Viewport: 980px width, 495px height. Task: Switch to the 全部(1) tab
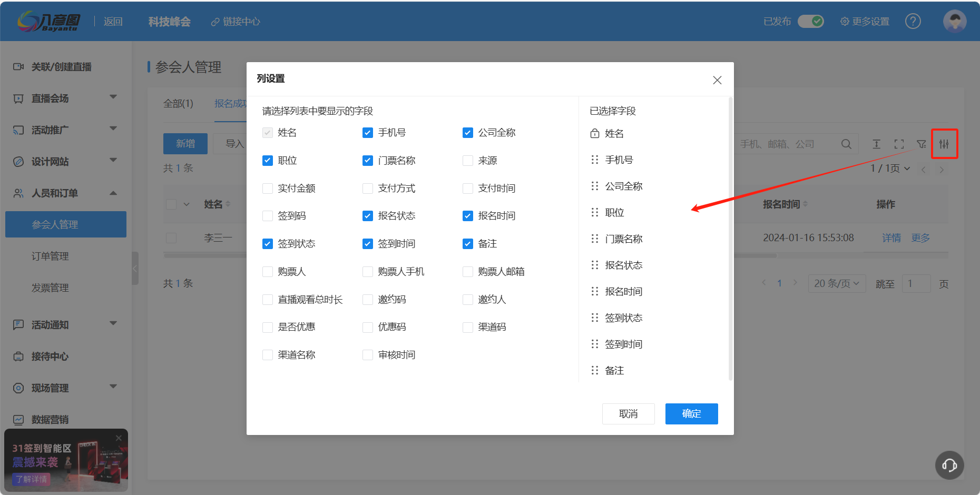pos(178,104)
